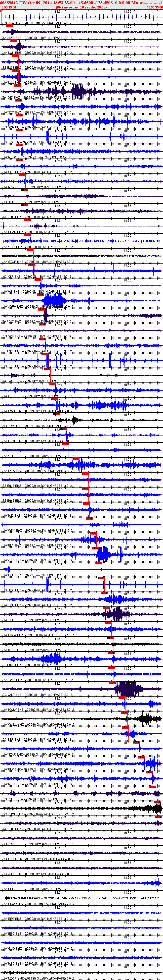Click the UW.WPO EHZ trace label
This screenshot has width=163, height=980.
pyautogui.click(x=37, y=530)
